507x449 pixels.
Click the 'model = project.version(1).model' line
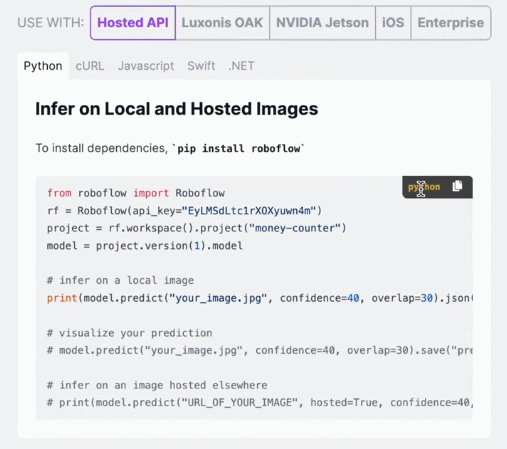coord(145,246)
